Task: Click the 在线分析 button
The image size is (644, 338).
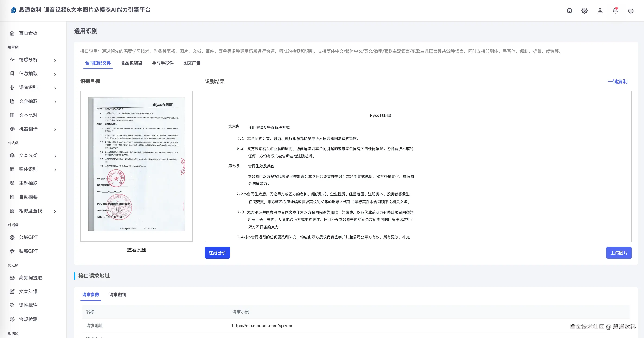Action: (x=217, y=253)
